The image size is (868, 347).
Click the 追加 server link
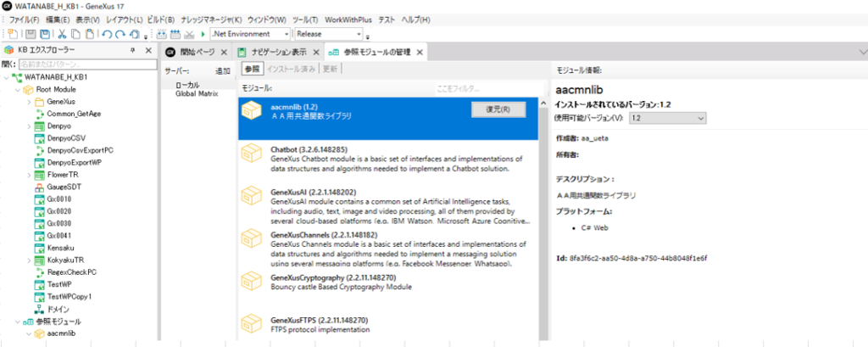[223, 71]
